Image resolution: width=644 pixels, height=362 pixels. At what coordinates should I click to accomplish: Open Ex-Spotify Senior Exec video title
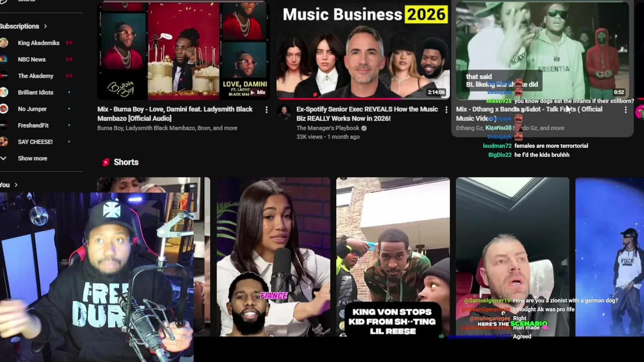pos(367,114)
